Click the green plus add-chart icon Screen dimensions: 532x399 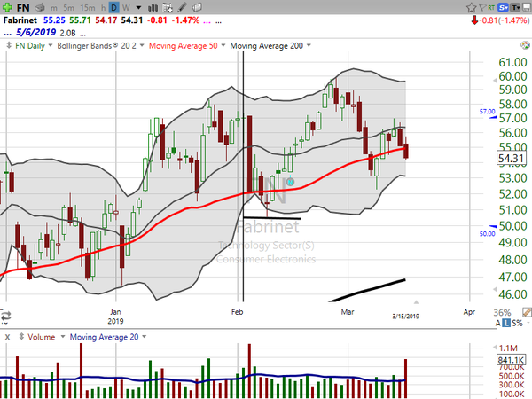click(7, 7)
